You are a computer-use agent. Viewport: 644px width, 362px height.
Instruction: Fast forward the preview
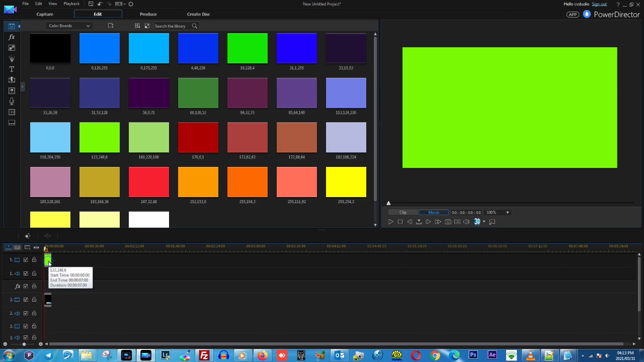click(438, 222)
